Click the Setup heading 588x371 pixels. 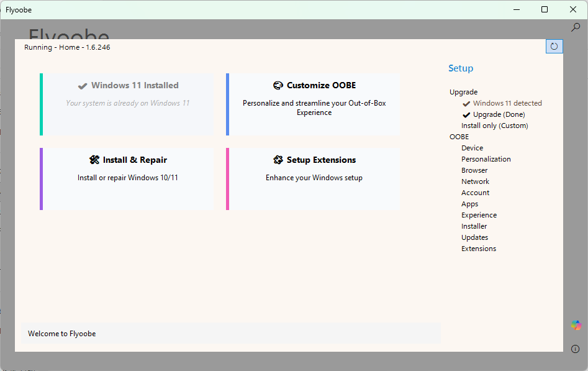pos(461,68)
